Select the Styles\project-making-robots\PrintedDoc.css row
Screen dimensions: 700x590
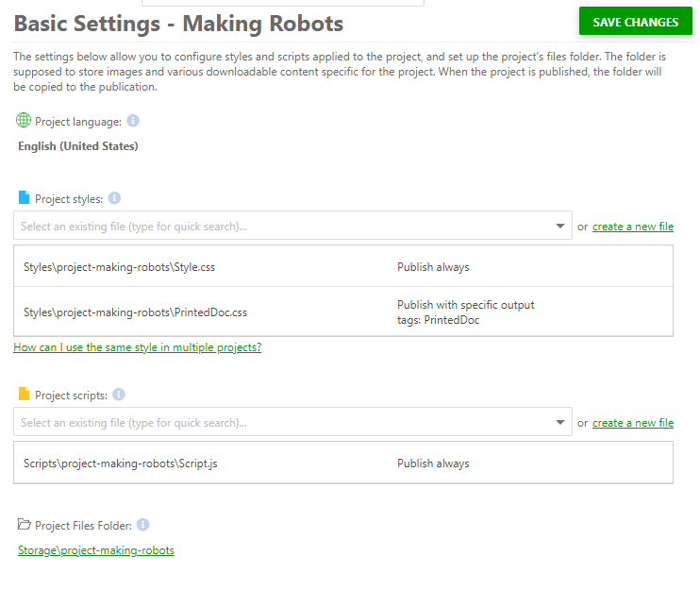(343, 312)
